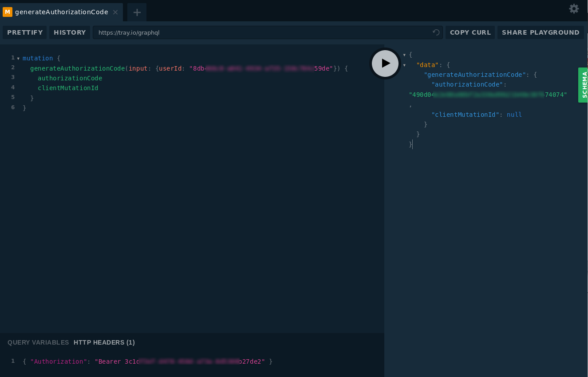This screenshot has width=588, height=377.
Task: Close the generateAuthorizationCode tab
Action: coord(115,12)
